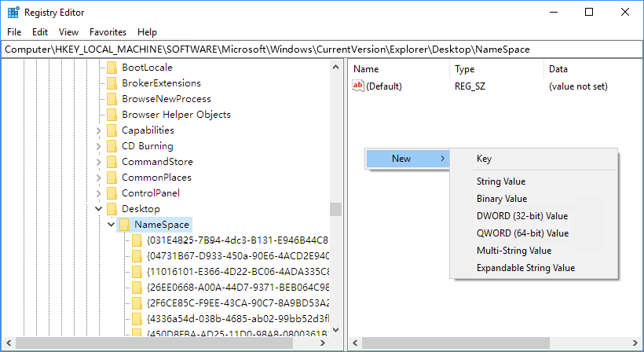Click the CD Burning folder icon
Screen dimensions: 644x352
(112, 146)
